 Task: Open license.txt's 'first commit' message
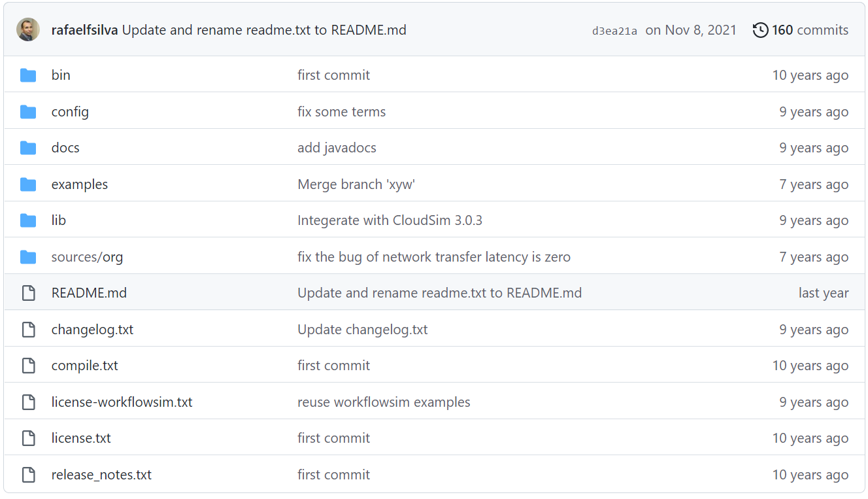pyautogui.click(x=334, y=438)
